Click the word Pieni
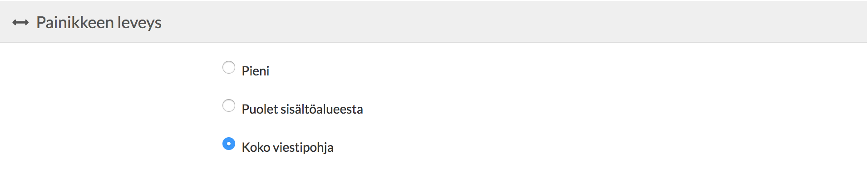Image resolution: width=868 pixels, height=170 pixels. 256,71
